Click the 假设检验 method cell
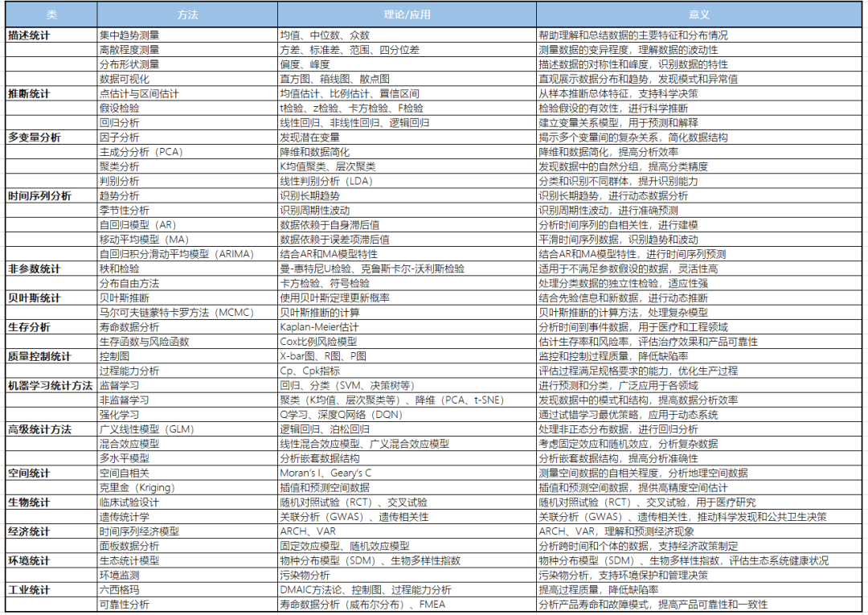This screenshot has width=868, height=615. pyautogui.click(x=187, y=109)
